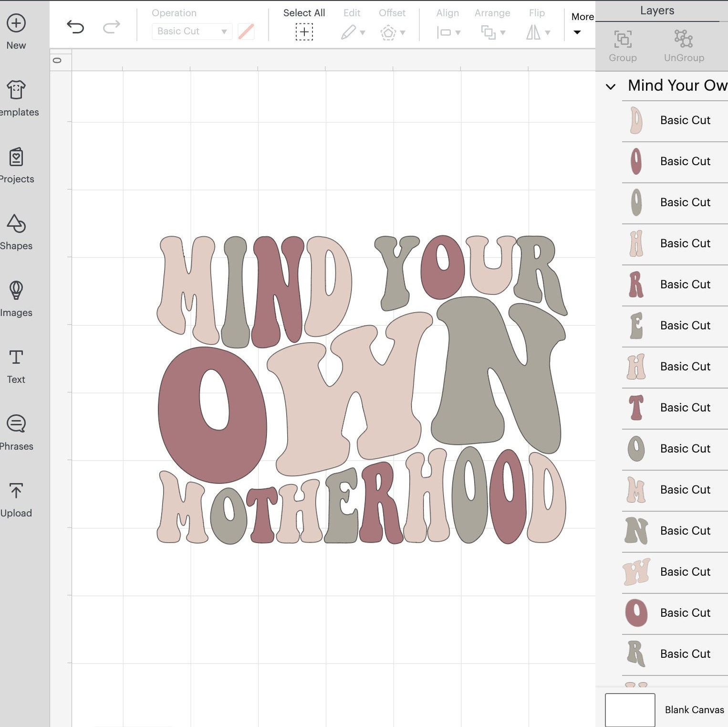
Task: Create a new project via New icon
Action: [x=16, y=29]
